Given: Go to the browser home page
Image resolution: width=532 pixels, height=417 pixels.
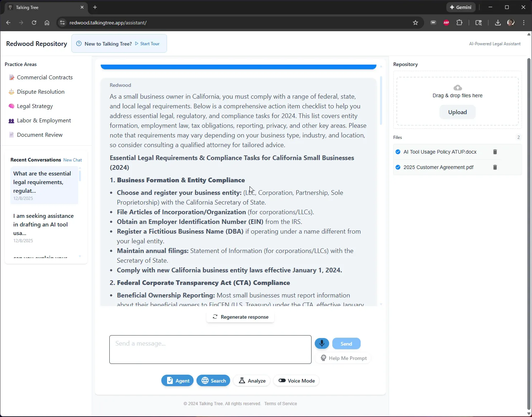Looking at the screenshot, I should (x=47, y=23).
